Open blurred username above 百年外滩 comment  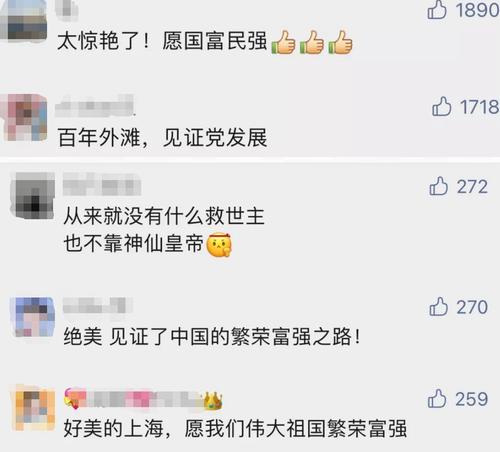coord(95,106)
